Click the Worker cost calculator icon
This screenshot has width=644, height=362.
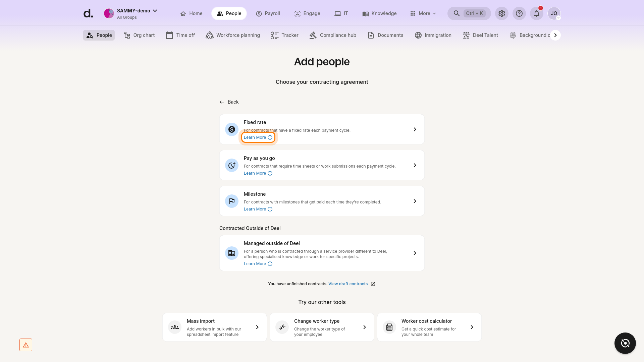389,327
